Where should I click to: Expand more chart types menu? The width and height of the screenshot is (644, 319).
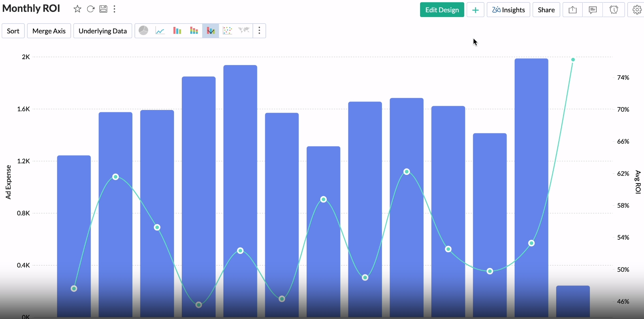259,31
